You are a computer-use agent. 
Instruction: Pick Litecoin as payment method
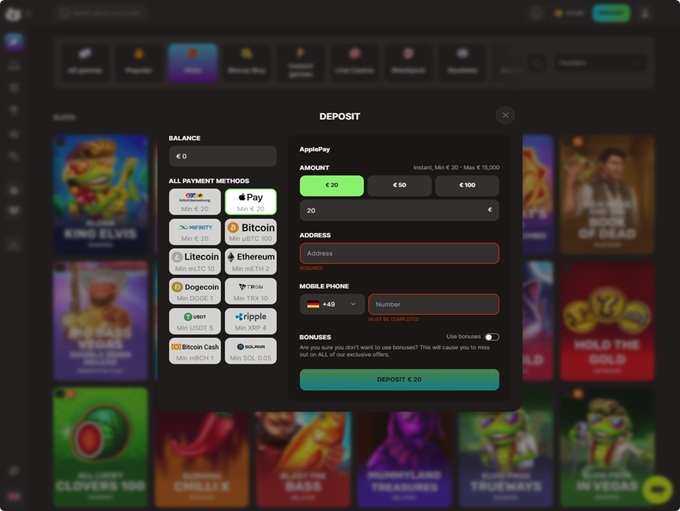[x=195, y=262]
